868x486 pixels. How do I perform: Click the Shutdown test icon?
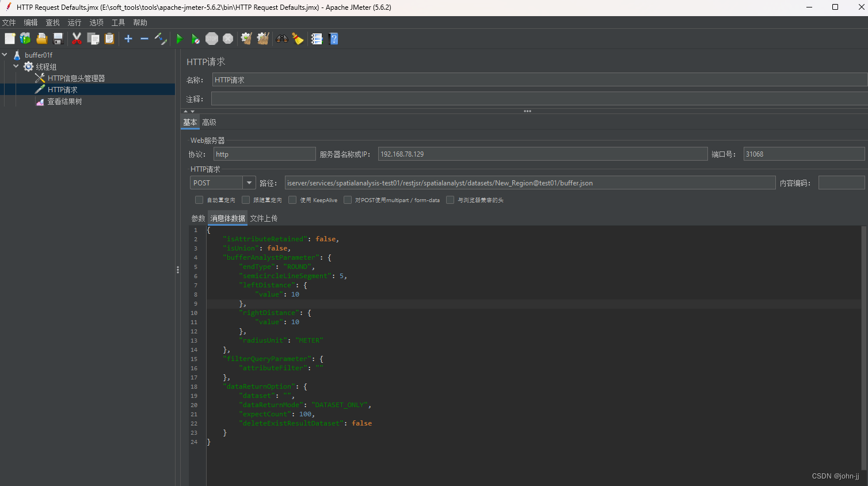point(228,39)
